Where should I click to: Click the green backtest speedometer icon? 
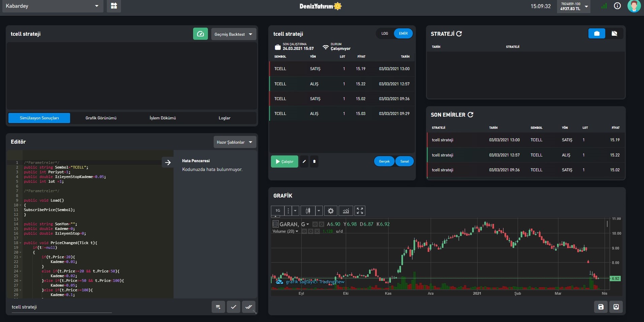coord(200,34)
